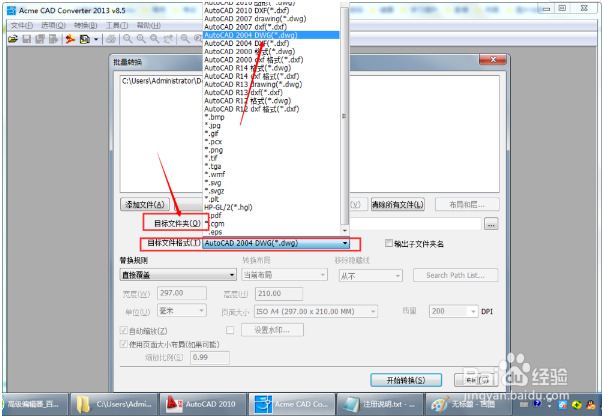602x417 pixels.
Task: Choose the *.pcx output format
Action: [x=271, y=142]
